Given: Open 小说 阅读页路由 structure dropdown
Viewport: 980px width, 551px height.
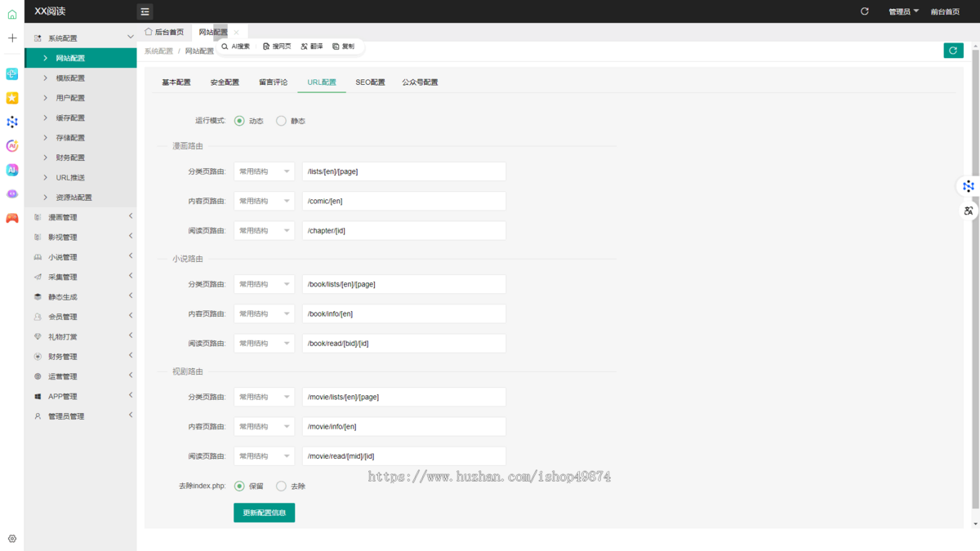Looking at the screenshot, I should point(264,344).
